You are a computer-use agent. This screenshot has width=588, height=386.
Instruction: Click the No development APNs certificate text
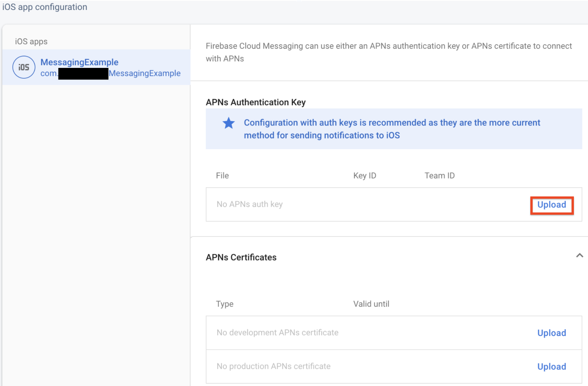pyautogui.click(x=278, y=333)
